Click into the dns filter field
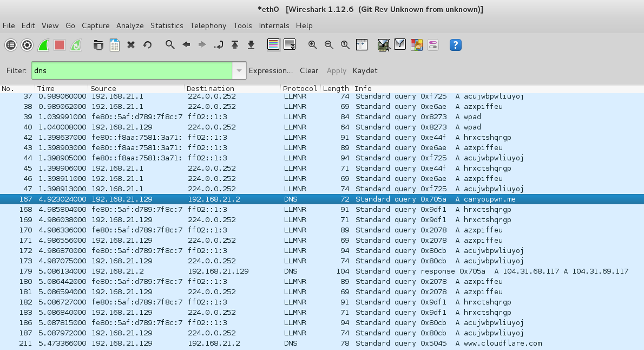 click(x=130, y=70)
